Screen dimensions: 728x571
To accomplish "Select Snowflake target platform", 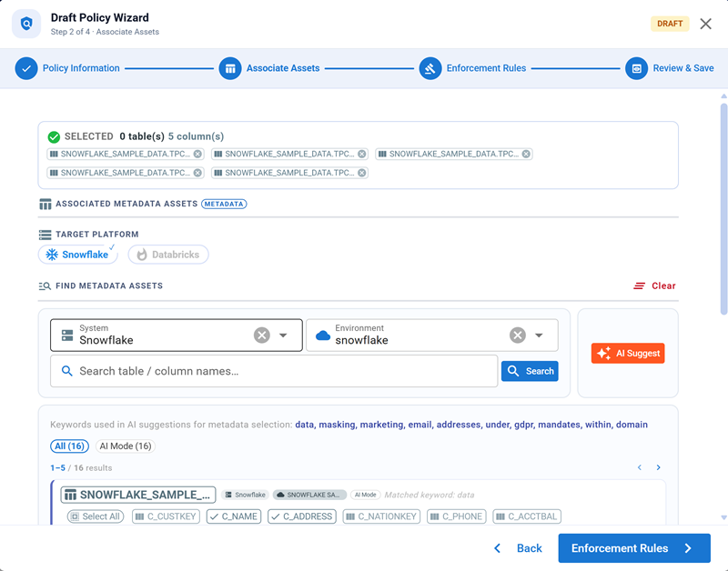I will coord(77,255).
